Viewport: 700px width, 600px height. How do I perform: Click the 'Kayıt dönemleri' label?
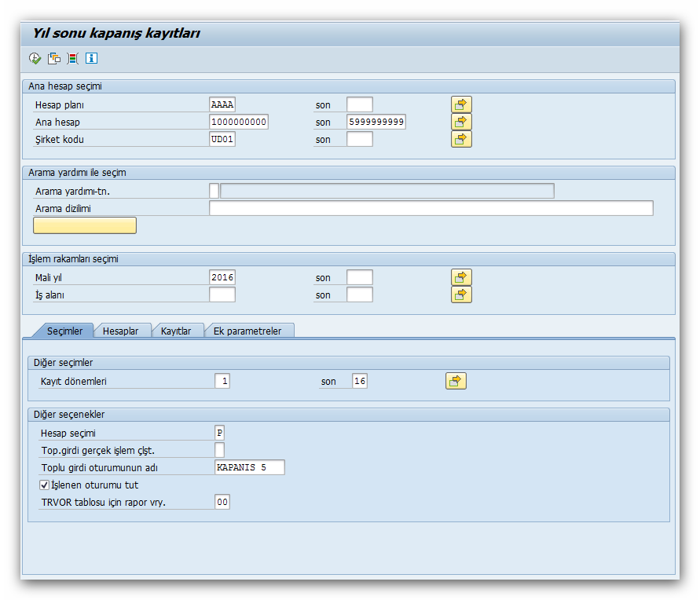click(74, 382)
